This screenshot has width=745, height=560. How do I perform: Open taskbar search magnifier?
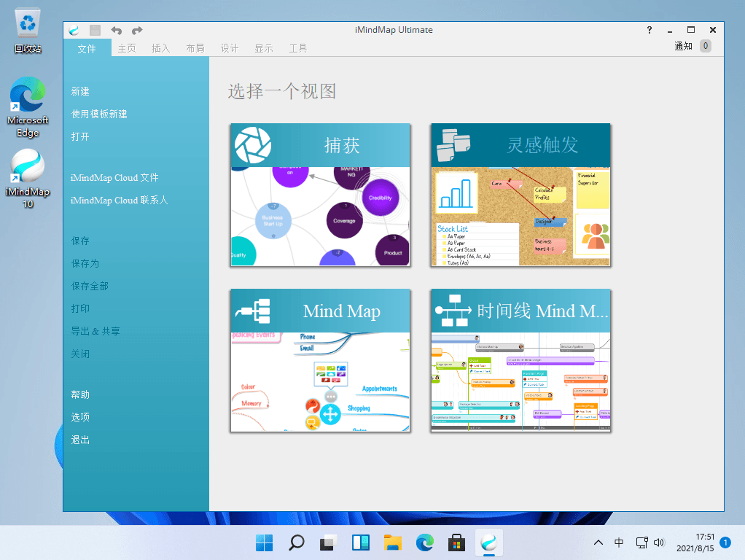(297, 542)
